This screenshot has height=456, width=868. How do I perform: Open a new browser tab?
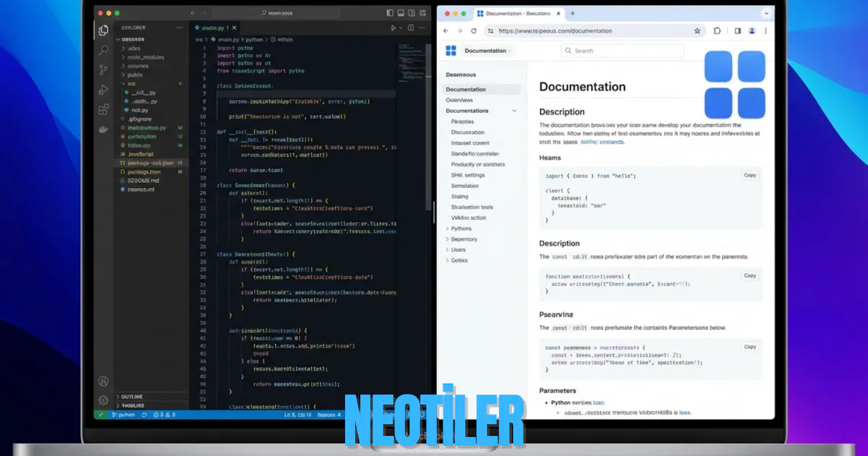pos(573,14)
